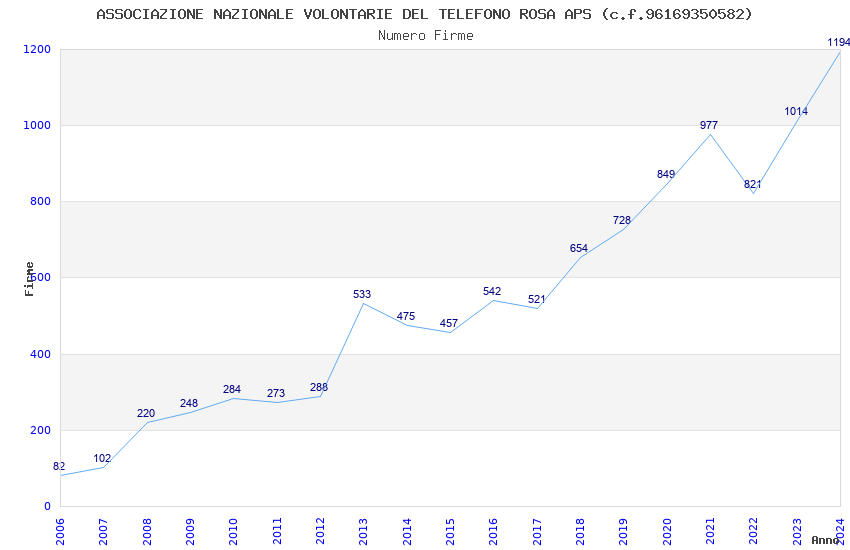Click x-axis year label 2010
The image size is (850, 550).
point(233,531)
